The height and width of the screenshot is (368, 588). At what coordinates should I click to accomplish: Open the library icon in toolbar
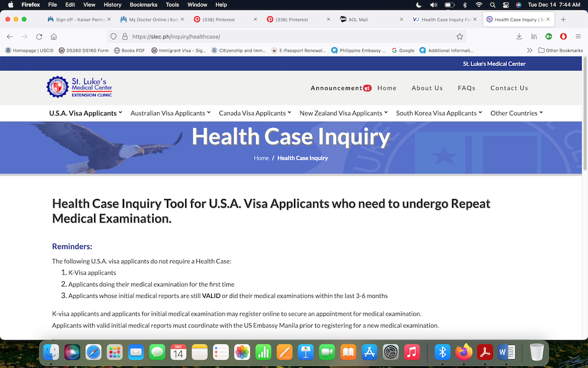(x=534, y=37)
